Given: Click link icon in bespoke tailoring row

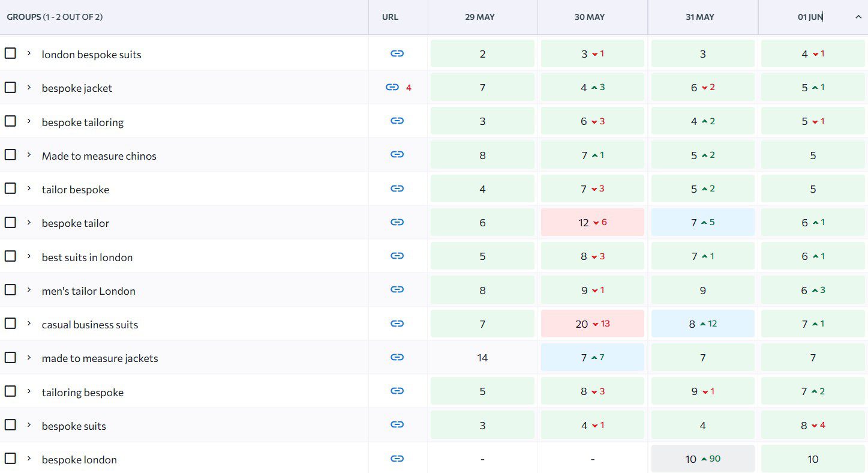Looking at the screenshot, I should 397,121.
